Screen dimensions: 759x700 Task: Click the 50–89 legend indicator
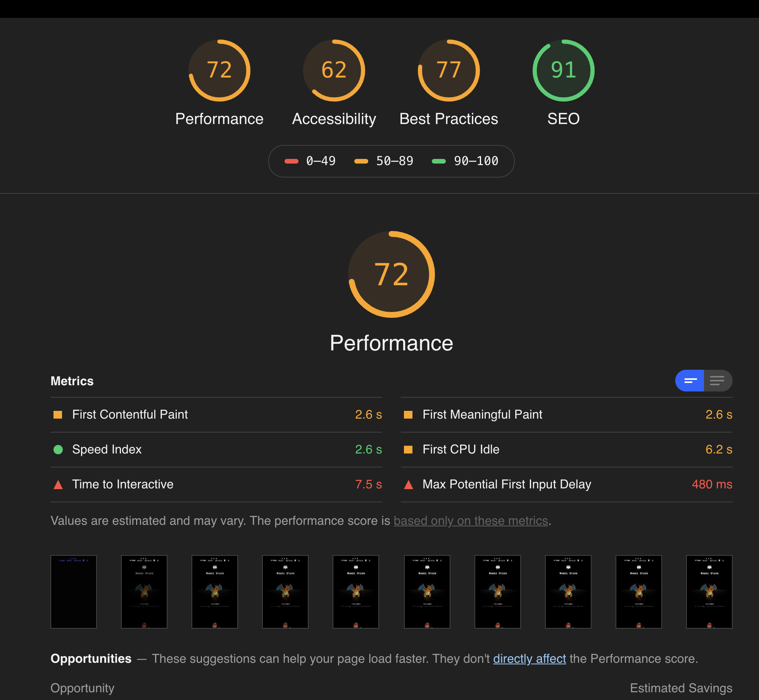[x=361, y=161]
